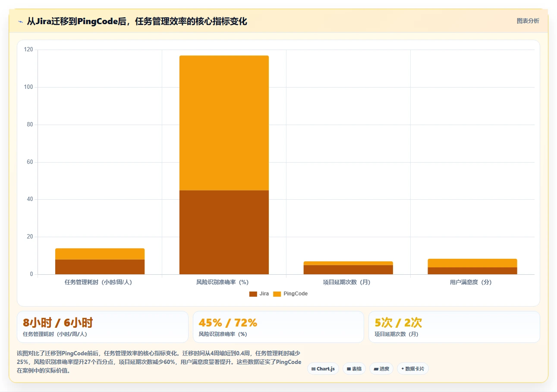Viewport: 557px width, 392px height.
Task: Click the 5次 / 2次 stat value
Action: click(398, 323)
